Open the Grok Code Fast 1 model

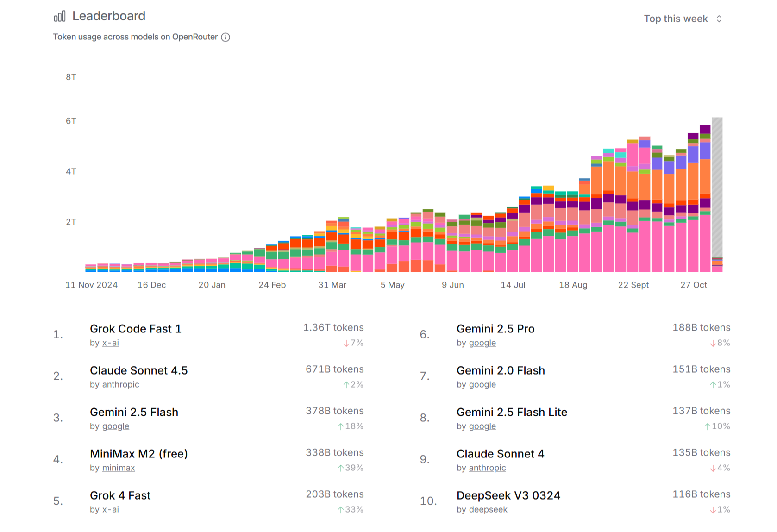[135, 329]
